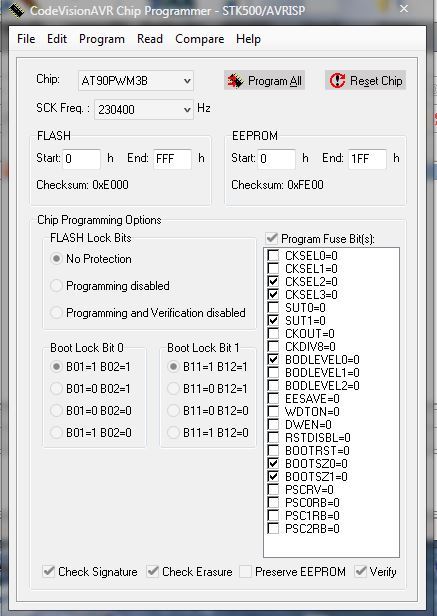The image size is (437, 616).
Task: Check the PSCRV=0 fuse bit
Action: pos(273,489)
